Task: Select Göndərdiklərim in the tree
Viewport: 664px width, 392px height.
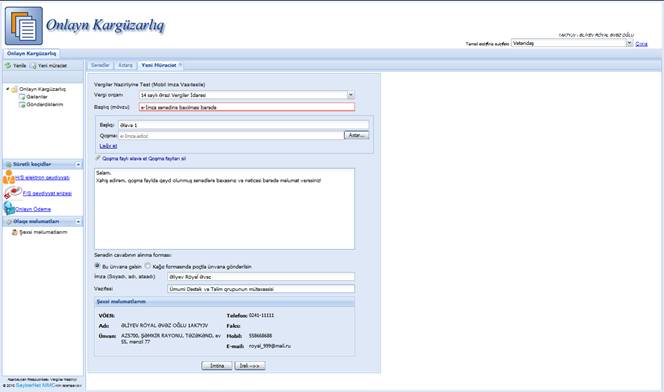Action: pos(44,105)
